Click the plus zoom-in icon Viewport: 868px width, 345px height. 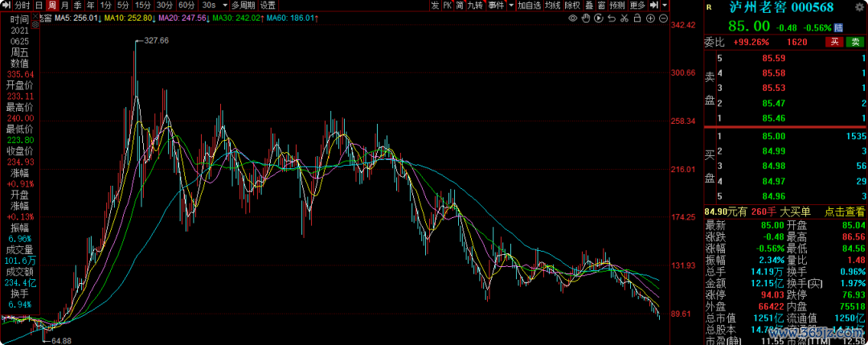(650, 18)
